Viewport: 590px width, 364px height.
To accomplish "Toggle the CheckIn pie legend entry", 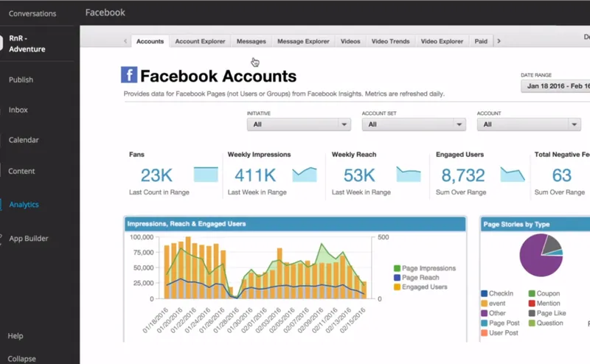I will (497, 293).
